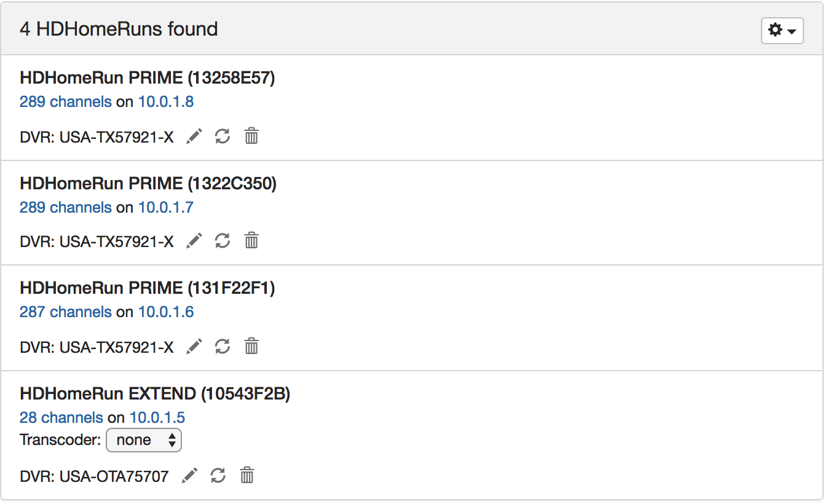Delete the USA-OTA75707 lineup
Viewport: 836px width, 504px height.
pyautogui.click(x=247, y=475)
